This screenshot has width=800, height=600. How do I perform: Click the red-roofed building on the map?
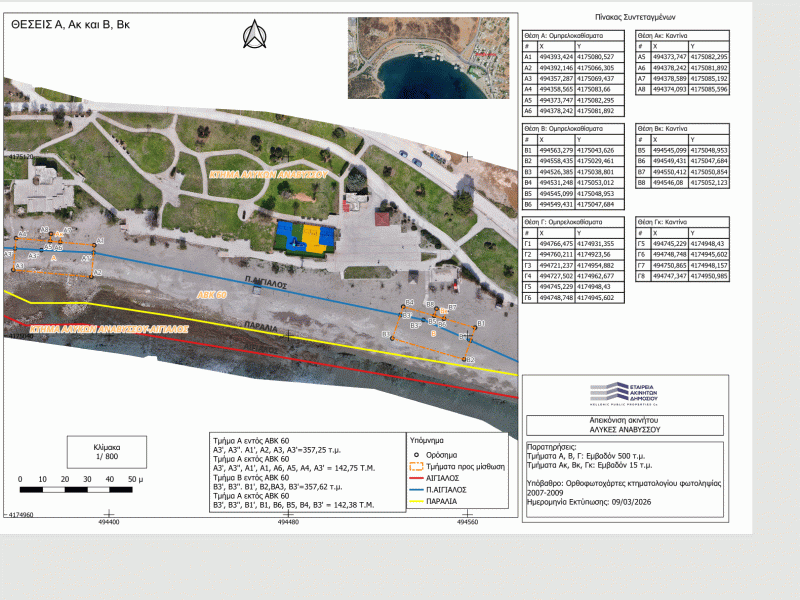382,219
